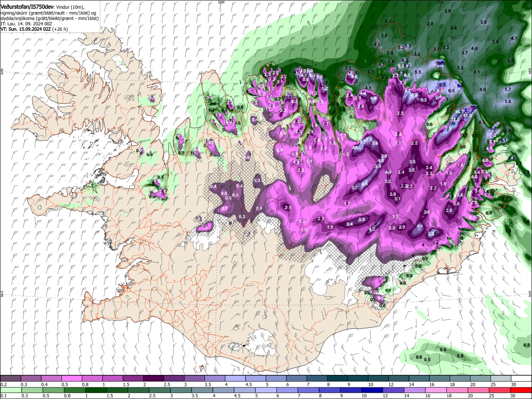Pick the upper legend swatch starting at 10

377,379
